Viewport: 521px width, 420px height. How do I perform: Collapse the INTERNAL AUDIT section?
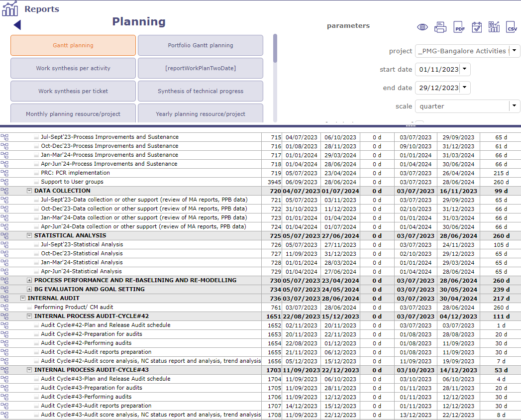click(x=23, y=298)
